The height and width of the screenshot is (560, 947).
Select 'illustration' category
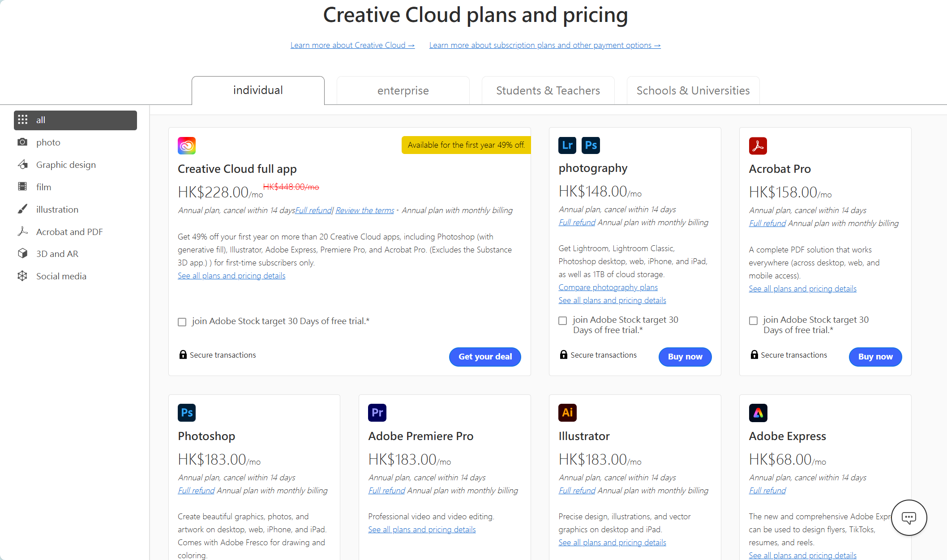click(75, 209)
